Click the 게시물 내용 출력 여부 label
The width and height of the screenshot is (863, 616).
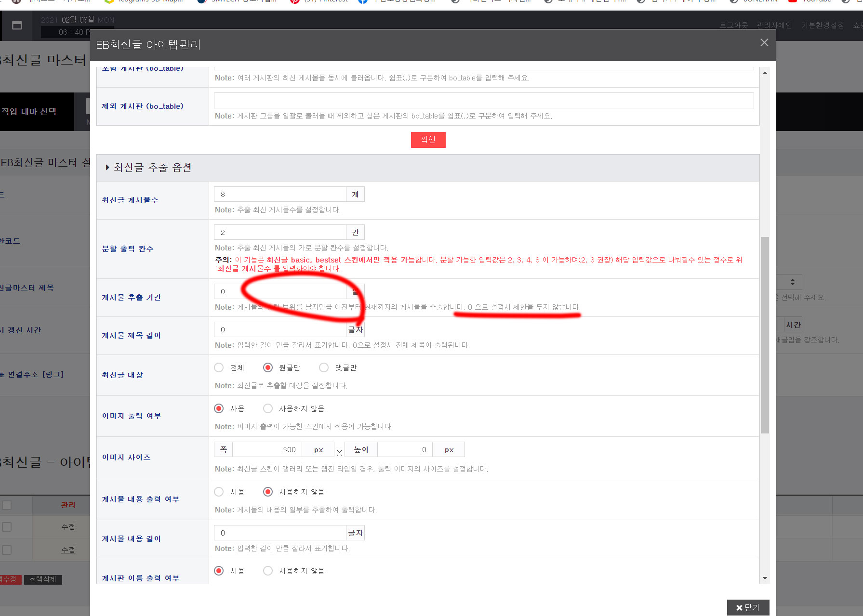(141, 499)
